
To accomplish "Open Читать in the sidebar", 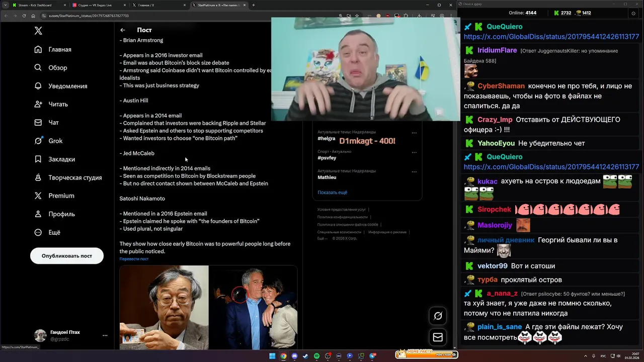I will pos(52,104).
